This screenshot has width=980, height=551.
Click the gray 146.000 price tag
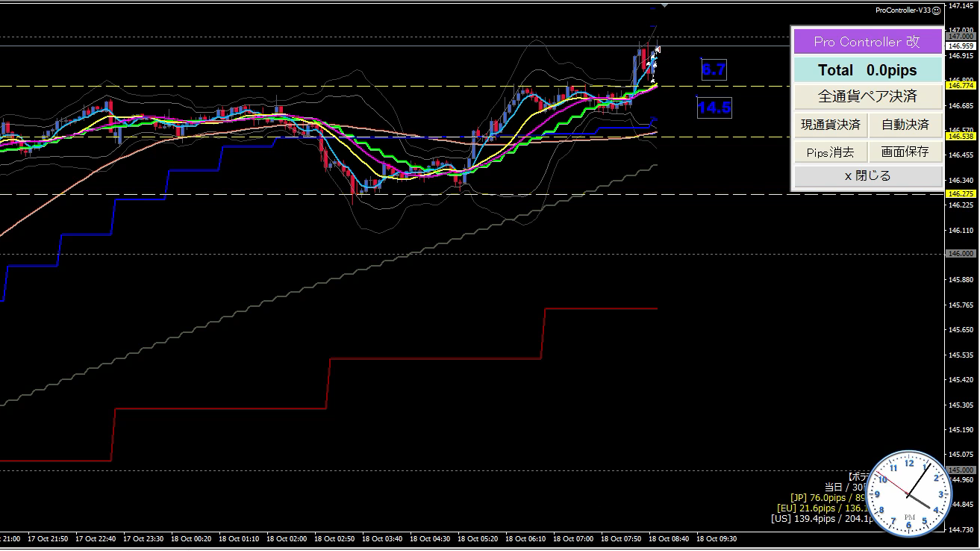pos(961,254)
